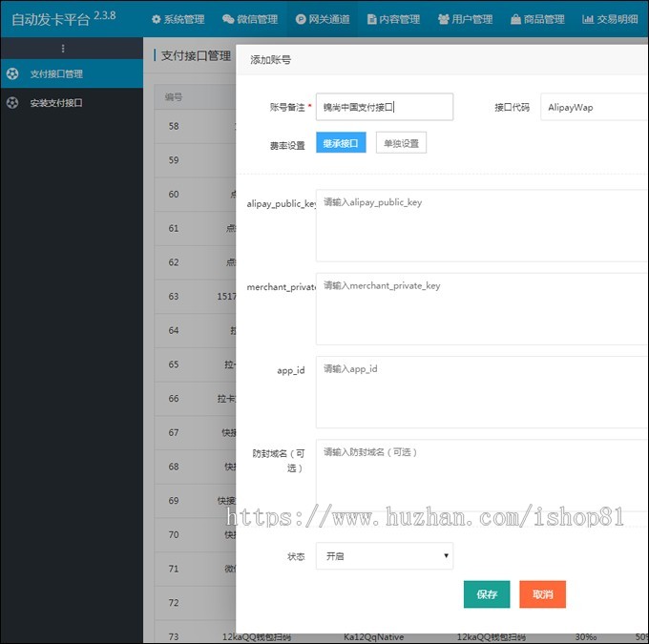The image size is (649, 644).
Task: Click the users icon for 用户管理
Action: [444, 19]
